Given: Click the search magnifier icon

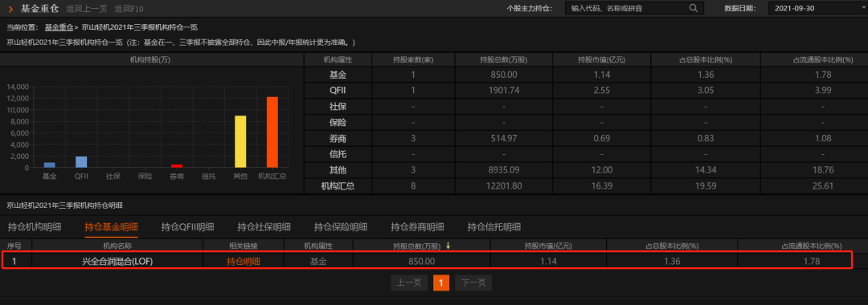Looking at the screenshot, I should [x=694, y=8].
